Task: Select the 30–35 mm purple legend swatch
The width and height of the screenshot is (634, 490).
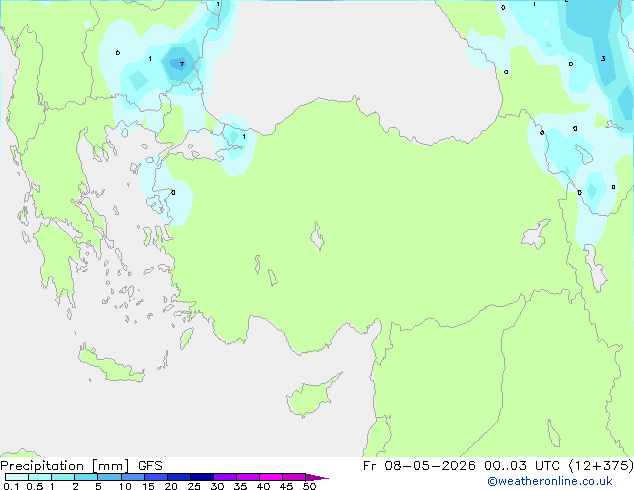Action: [224, 477]
